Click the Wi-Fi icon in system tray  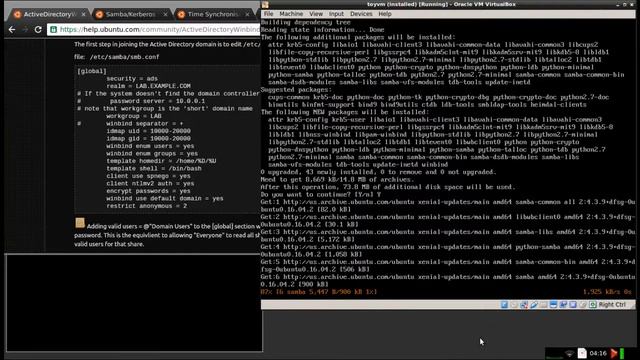coord(569,353)
